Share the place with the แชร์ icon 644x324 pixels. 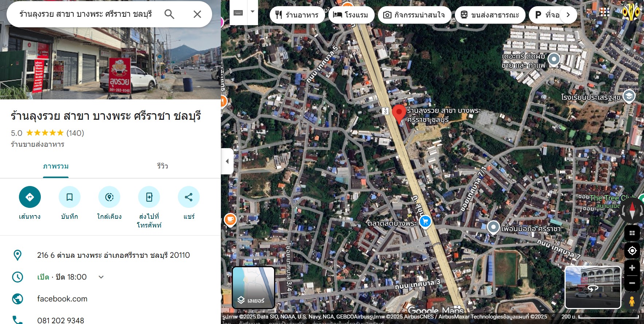pos(189,197)
